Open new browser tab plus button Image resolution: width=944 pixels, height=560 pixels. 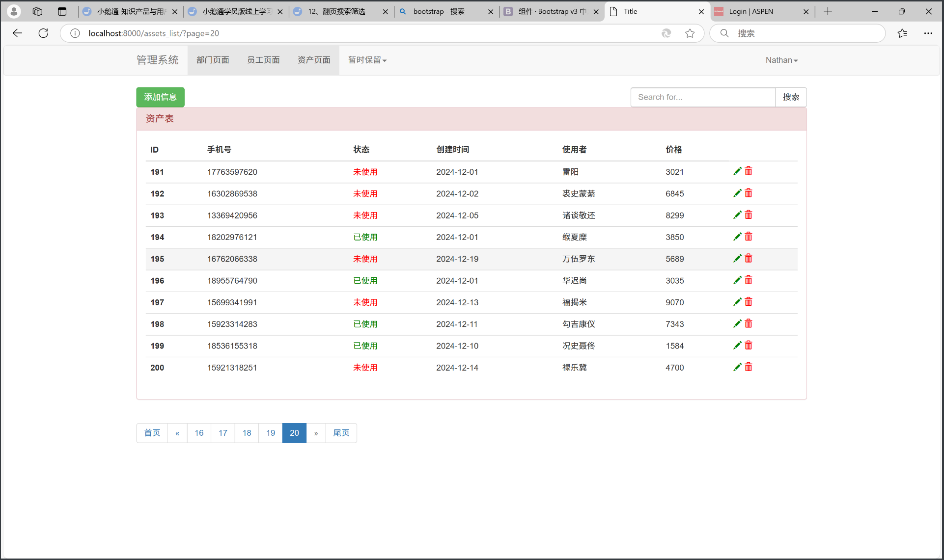828,11
